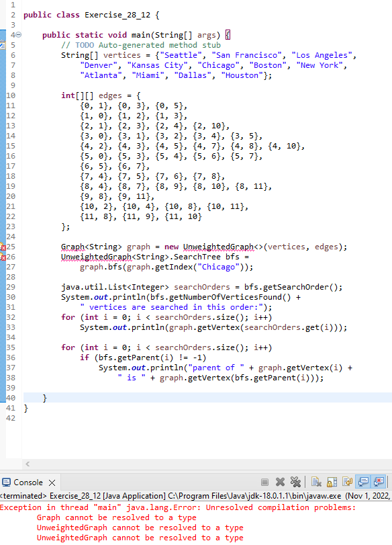Screen dimensions: 392x545
Task: Toggle Word Wrap in the console toolbar
Action: 347,482
